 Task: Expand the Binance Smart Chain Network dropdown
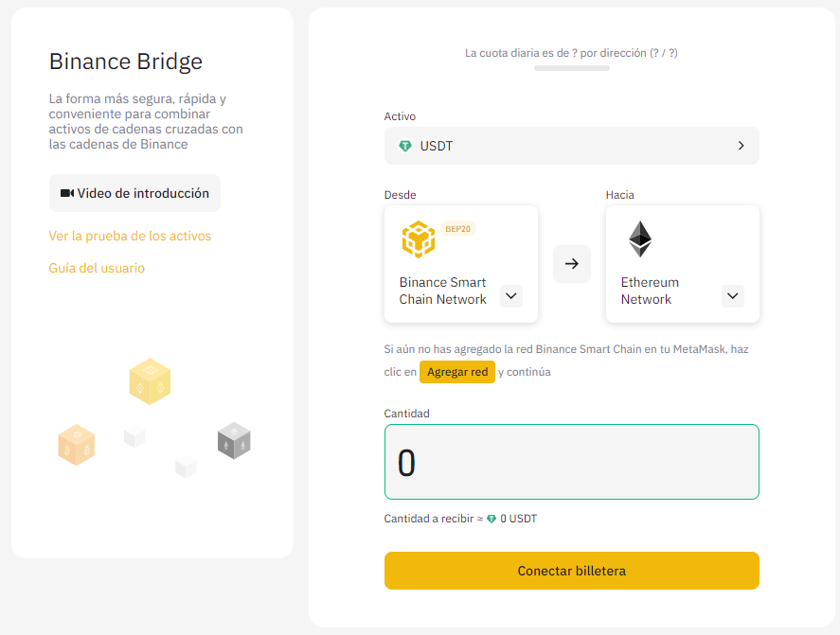tap(511, 296)
